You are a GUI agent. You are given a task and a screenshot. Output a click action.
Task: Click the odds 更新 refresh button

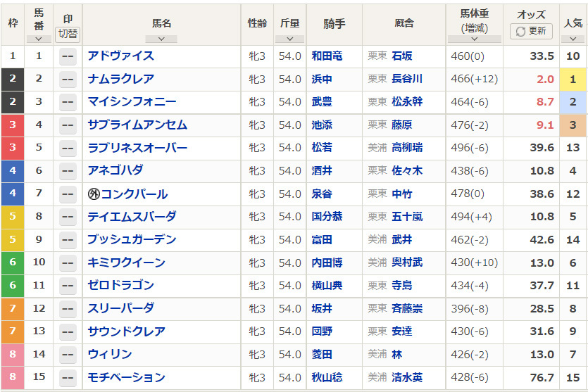tap(531, 31)
